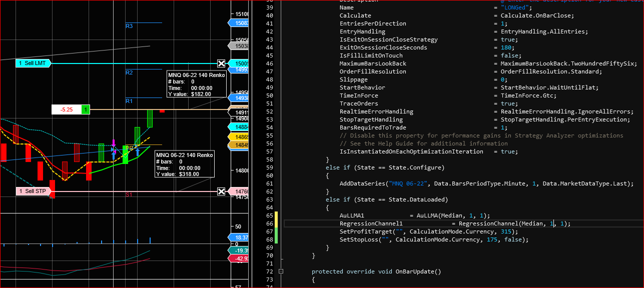Click the -5.25 position P&L marker

67,109
